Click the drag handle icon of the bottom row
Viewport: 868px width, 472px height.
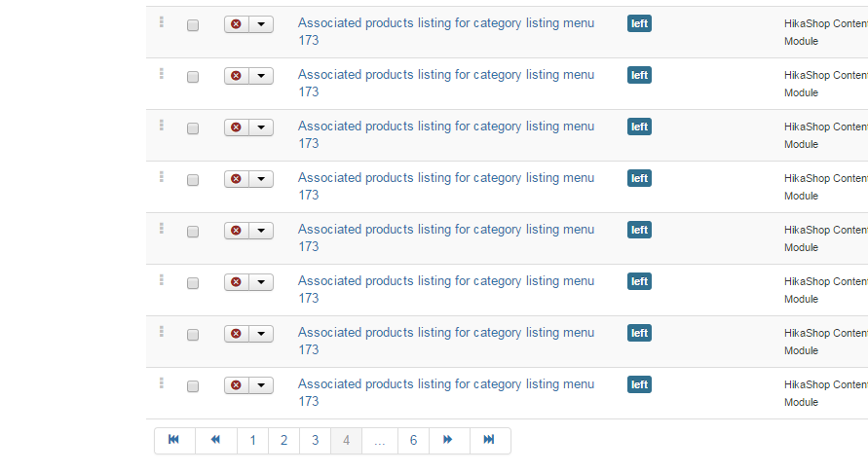pos(162,383)
